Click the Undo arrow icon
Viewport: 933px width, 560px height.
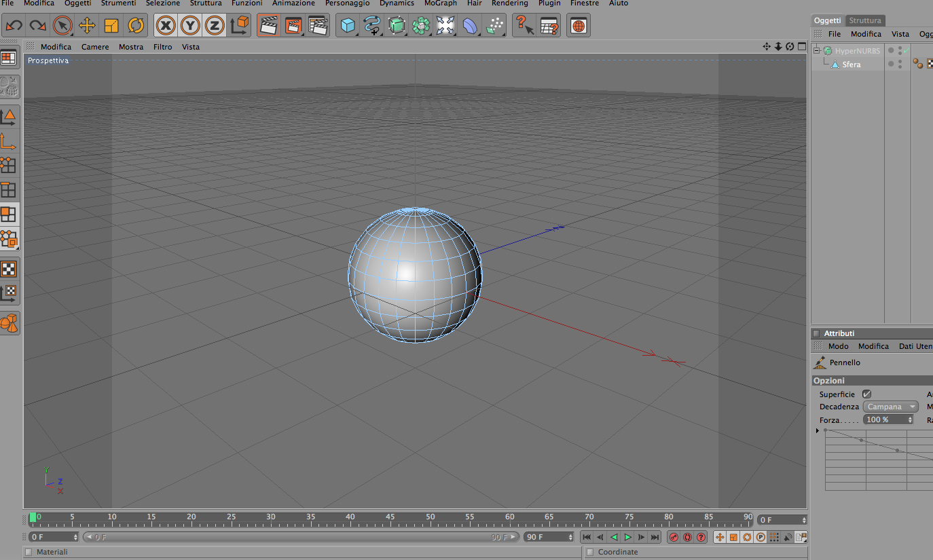(14, 26)
